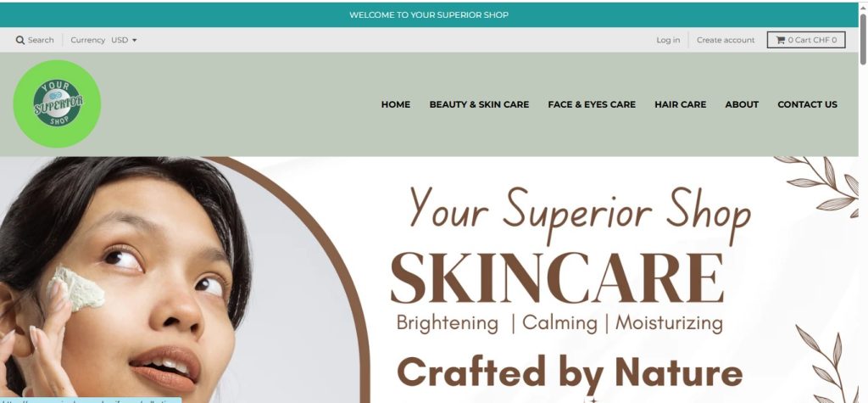This screenshot has height=403, width=868.
Task: Open the USD currency dropdown
Action: [x=124, y=40]
